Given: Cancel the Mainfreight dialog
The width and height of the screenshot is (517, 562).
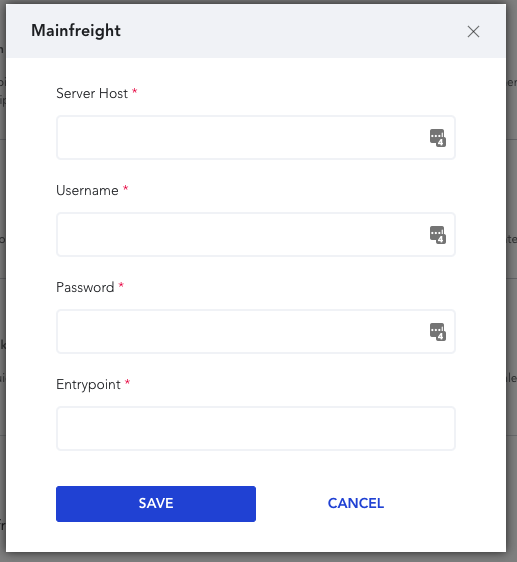Looking at the screenshot, I should (356, 504).
